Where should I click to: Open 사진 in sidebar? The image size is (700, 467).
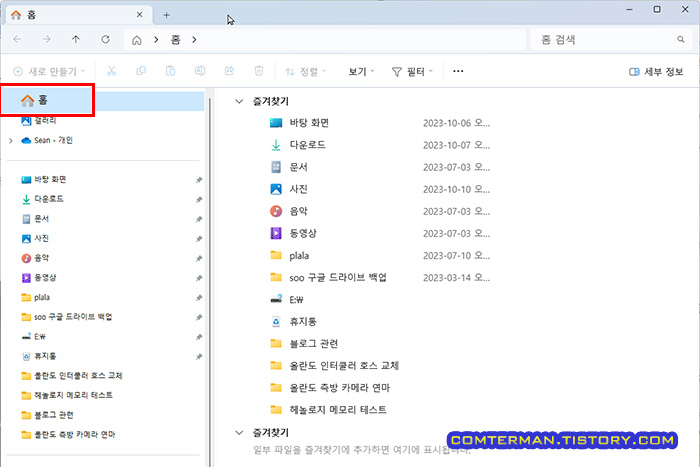pyautogui.click(x=35, y=238)
